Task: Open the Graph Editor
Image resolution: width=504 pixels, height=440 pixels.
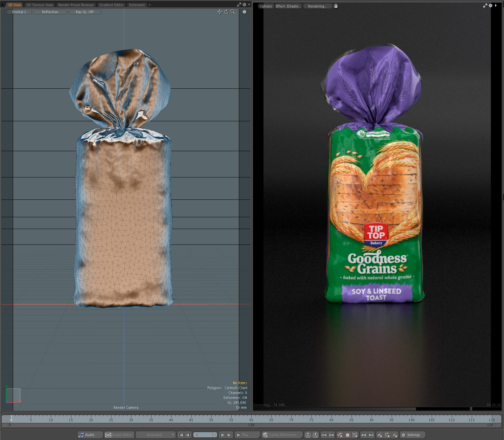Action: 119,435
